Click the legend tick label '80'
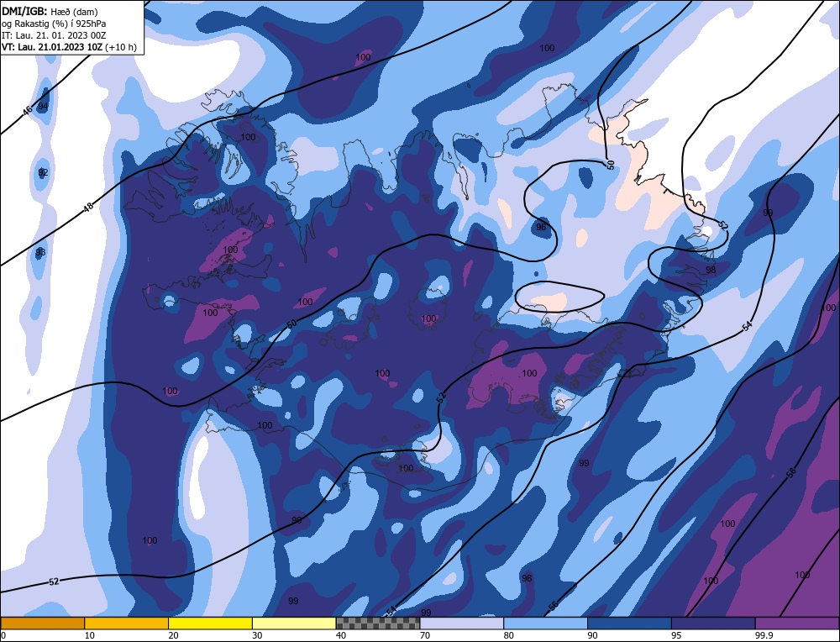The height and width of the screenshot is (642, 840). (509, 635)
